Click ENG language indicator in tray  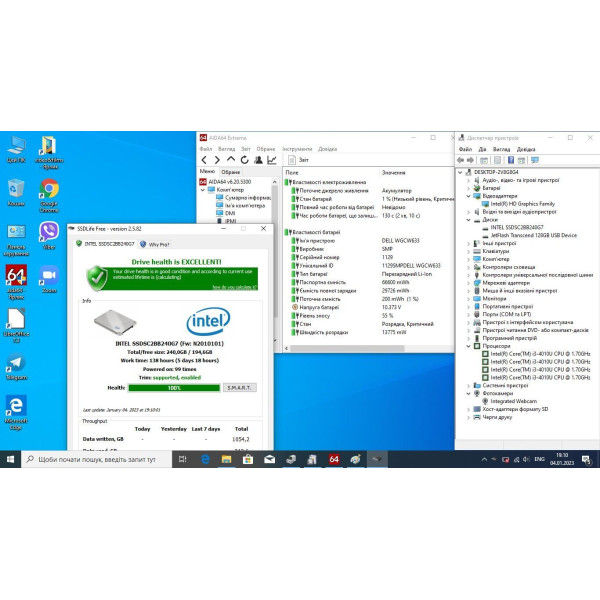pos(540,459)
